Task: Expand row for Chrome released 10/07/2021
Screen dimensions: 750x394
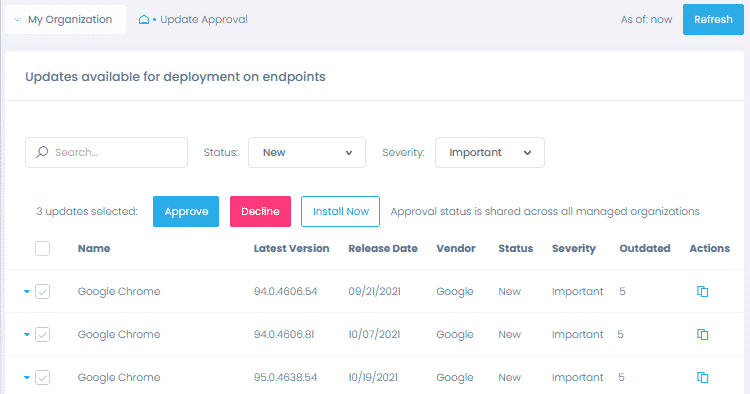Action: 27,334
